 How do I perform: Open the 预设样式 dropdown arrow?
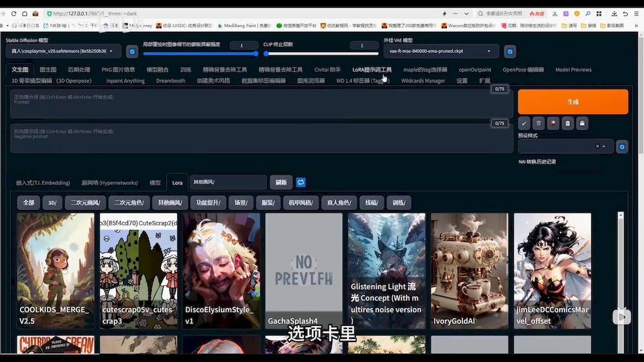604,147
